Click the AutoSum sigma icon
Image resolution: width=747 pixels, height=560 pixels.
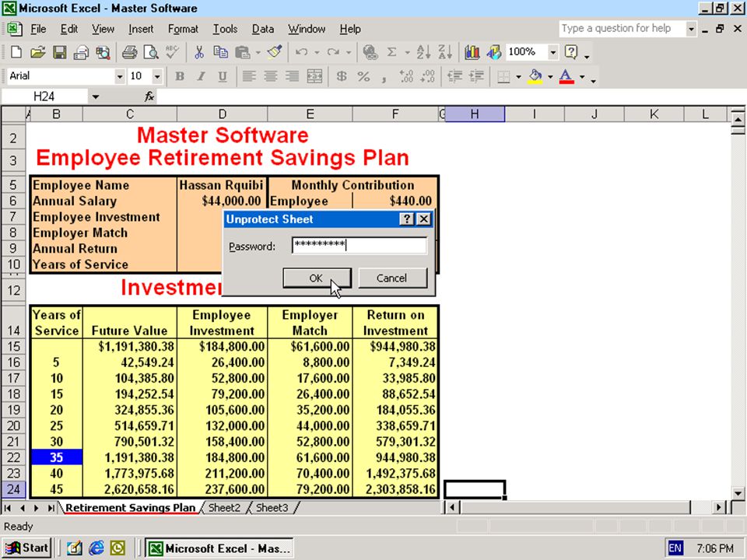[x=391, y=52]
